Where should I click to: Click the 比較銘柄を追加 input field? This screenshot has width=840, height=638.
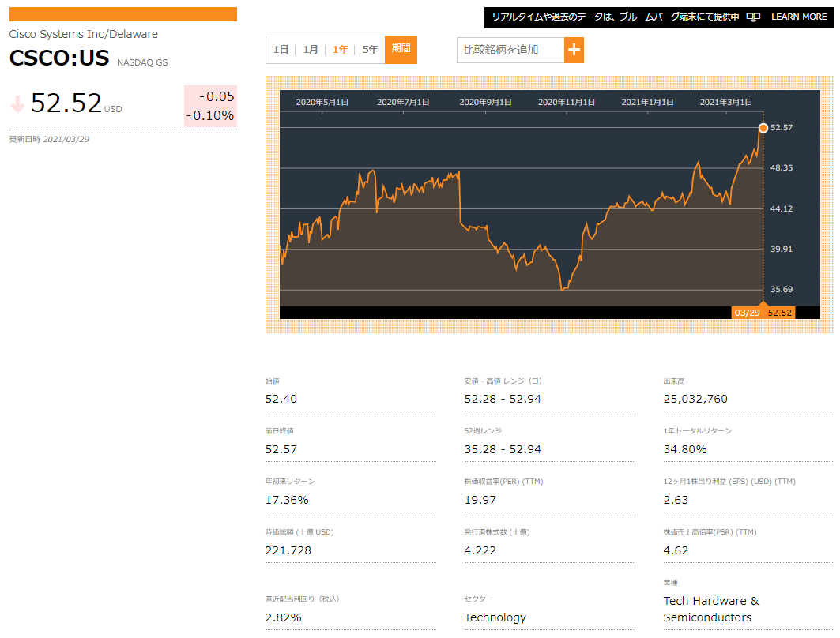(x=510, y=50)
